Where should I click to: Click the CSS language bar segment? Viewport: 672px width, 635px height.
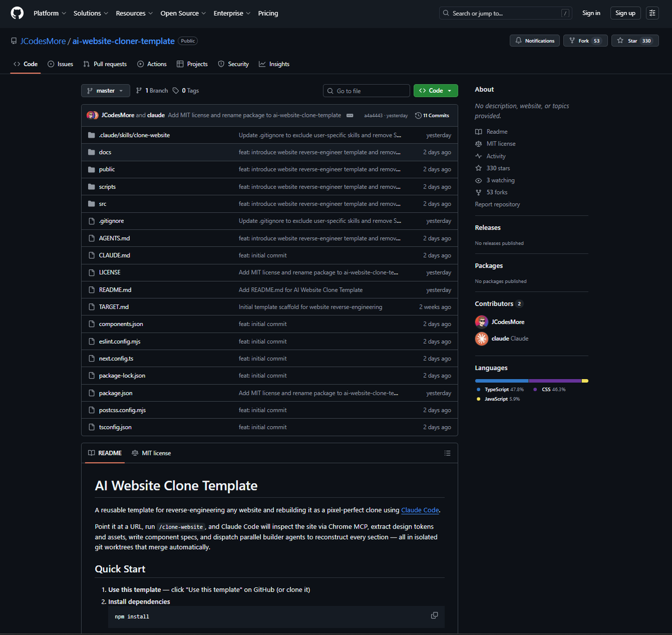point(555,381)
